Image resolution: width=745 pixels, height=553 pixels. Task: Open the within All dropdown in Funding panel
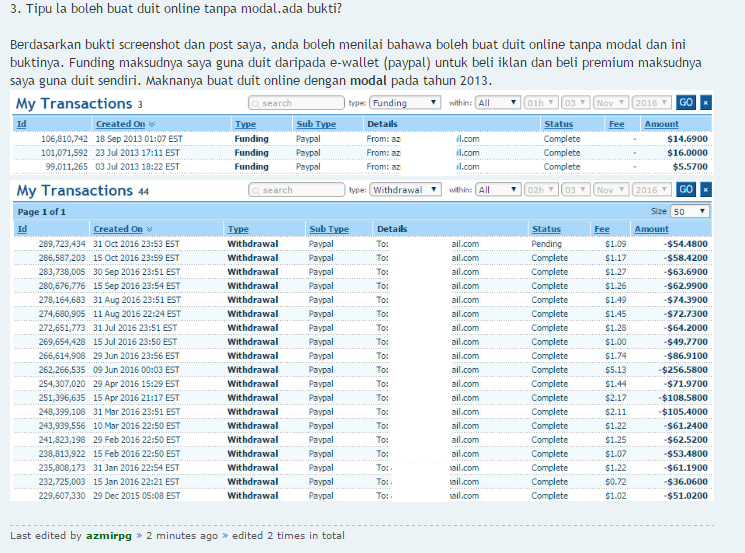(497, 103)
